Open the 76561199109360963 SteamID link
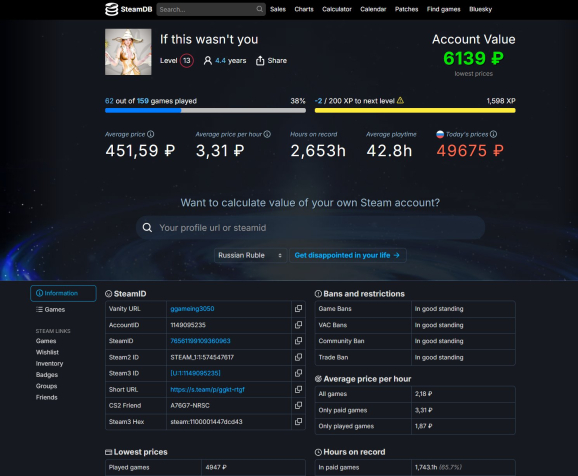This screenshot has width=578, height=476. pos(200,341)
